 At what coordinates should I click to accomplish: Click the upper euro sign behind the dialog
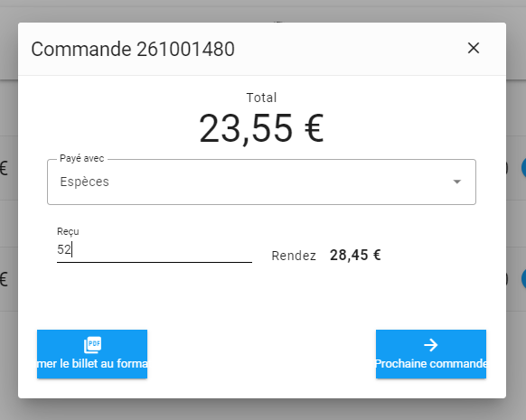point(4,168)
